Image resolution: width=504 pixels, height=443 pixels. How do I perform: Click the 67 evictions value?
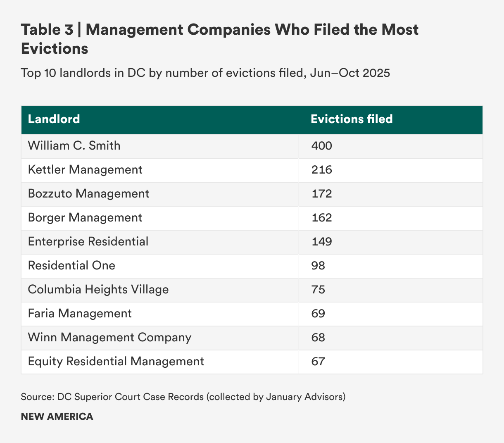tap(318, 362)
